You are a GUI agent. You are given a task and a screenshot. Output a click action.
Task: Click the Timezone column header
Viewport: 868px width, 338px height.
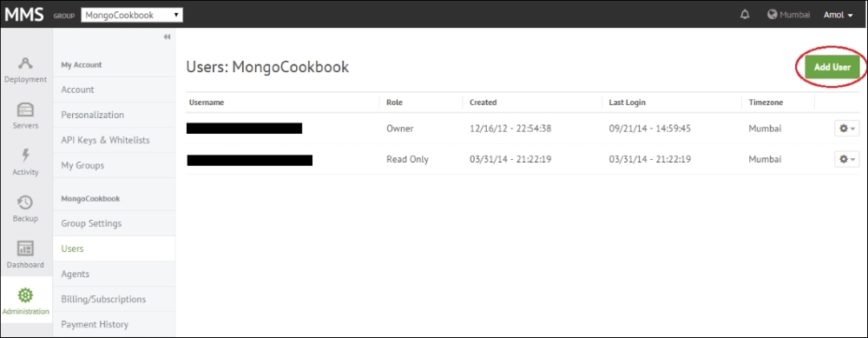tap(766, 103)
